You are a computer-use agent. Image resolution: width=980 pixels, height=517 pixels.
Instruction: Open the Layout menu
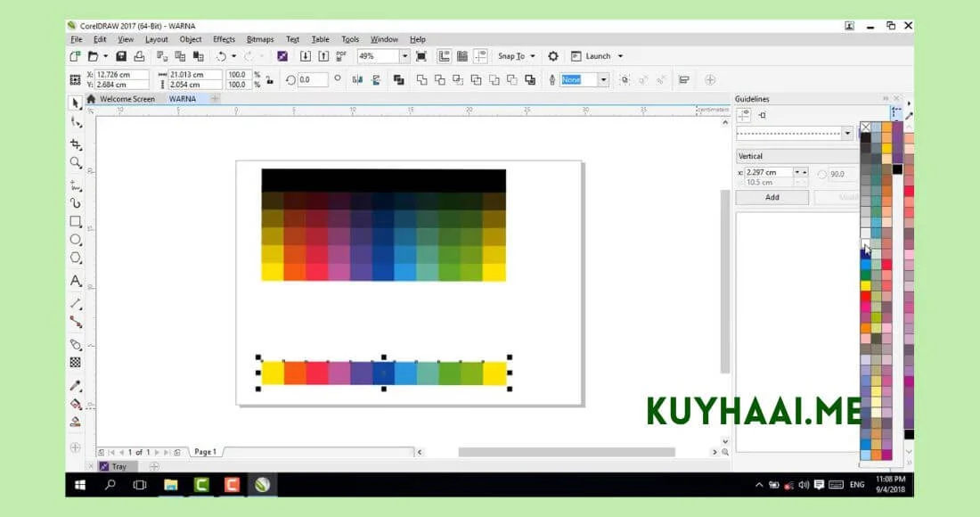pyautogui.click(x=156, y=39)
